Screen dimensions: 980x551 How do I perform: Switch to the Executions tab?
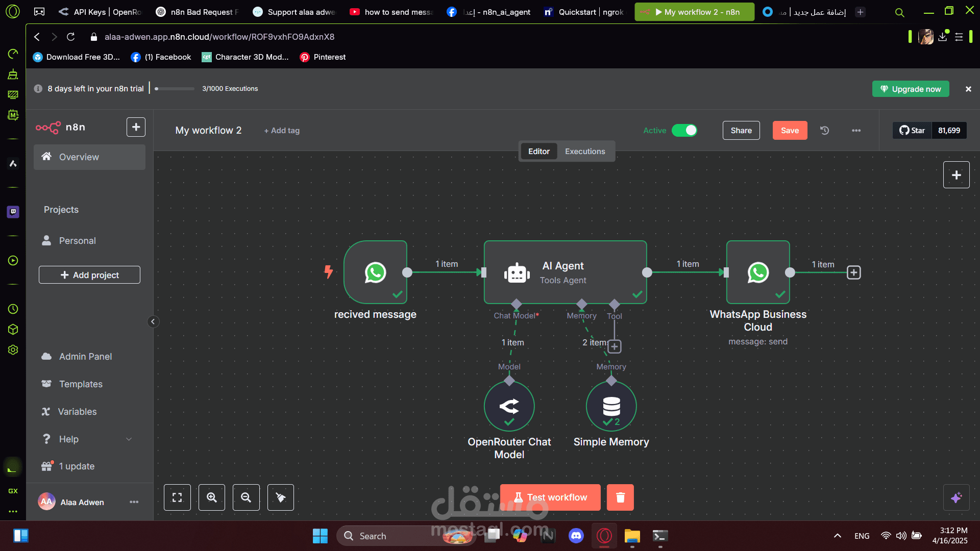point(585,152)
